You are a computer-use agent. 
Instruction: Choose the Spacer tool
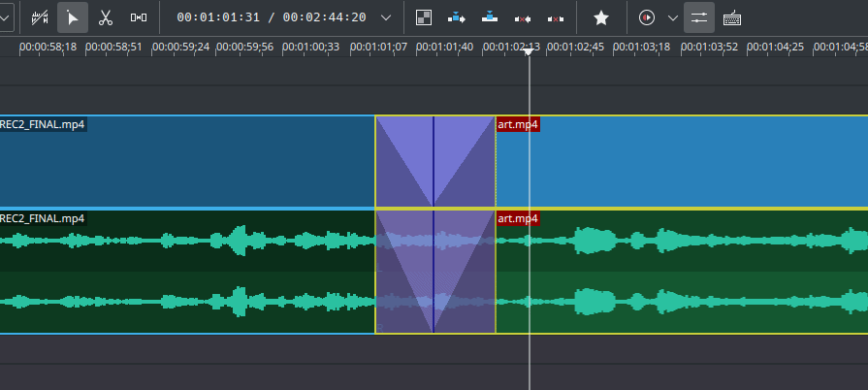tap(139, 17)
